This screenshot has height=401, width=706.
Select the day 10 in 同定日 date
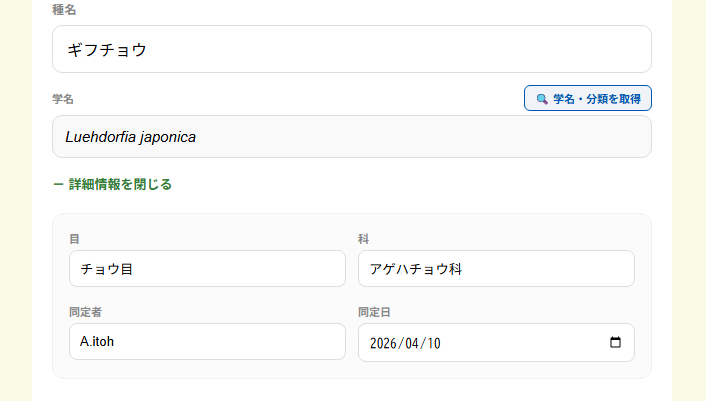pos(432,342)
